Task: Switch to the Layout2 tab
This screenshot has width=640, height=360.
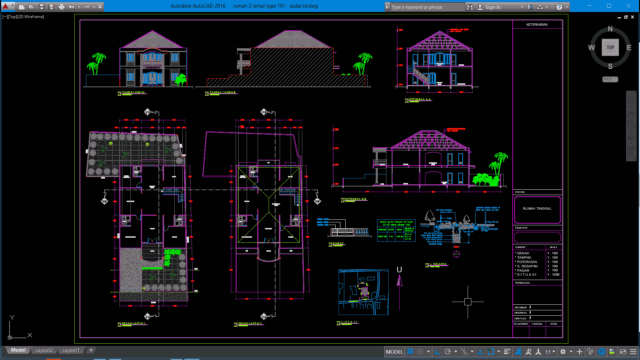Action: coord(43,350)
